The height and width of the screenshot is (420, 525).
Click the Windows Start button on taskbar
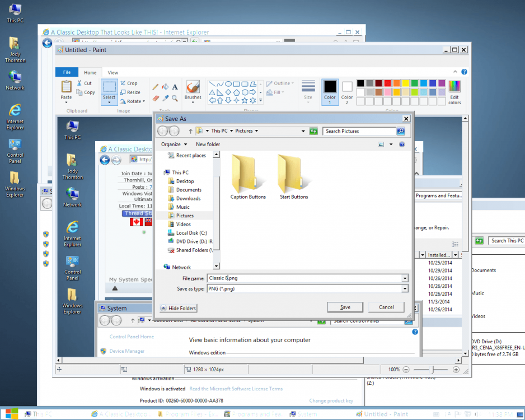pos(12,414)
